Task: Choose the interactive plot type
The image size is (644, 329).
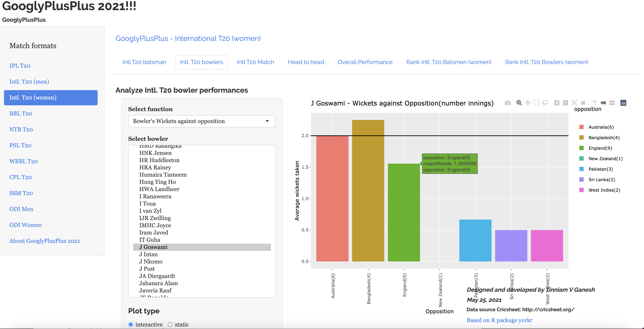Action: tap(131, 324)
